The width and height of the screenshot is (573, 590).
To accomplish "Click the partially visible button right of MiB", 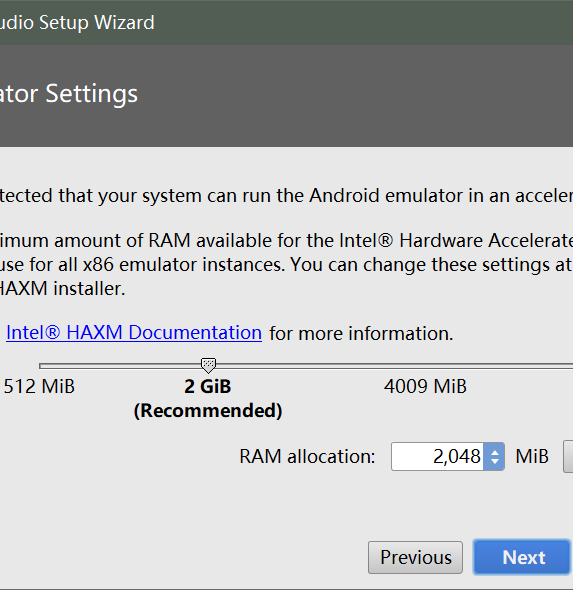I will pos(568,456).
